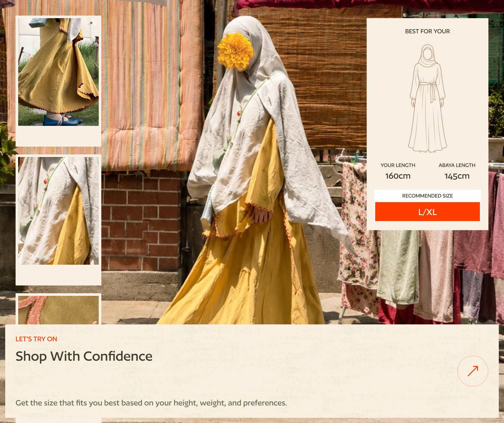Click the white caption area under skirt thumbnail
The image size is (504, 423).
pos(58,136)
